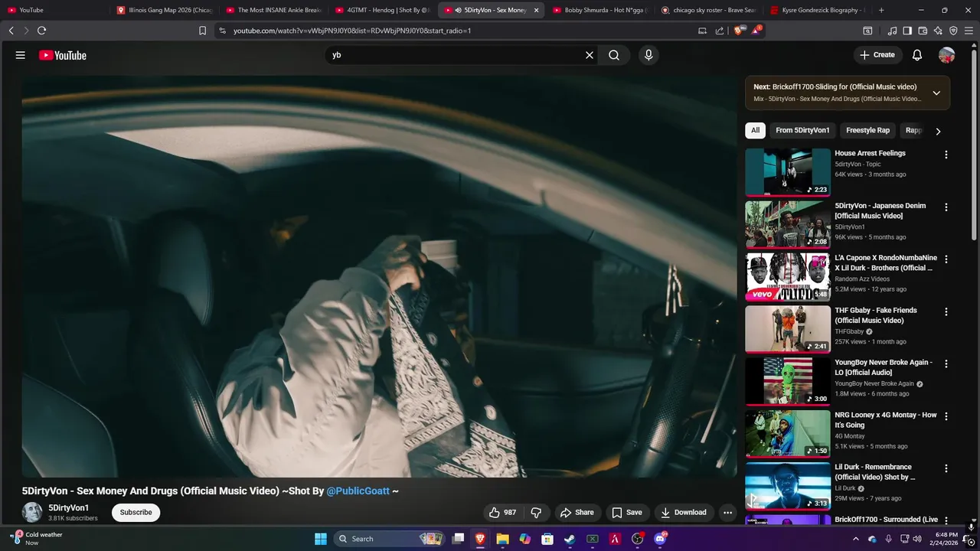
Task: Open options for THF Gbaby Fake Friends
Action: click(946, 312)
